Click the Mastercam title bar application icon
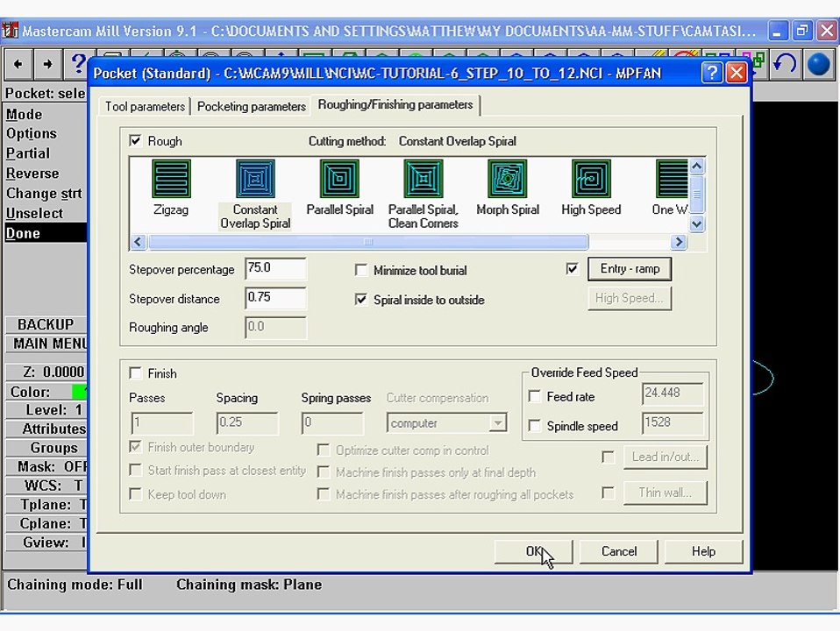 click(x=10, y=31)
